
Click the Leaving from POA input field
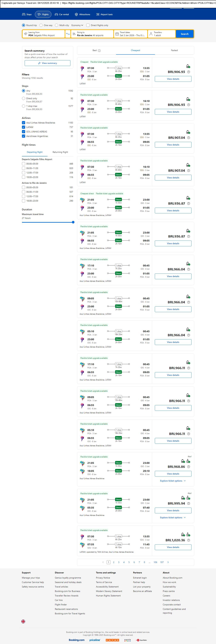click(44, 34)
